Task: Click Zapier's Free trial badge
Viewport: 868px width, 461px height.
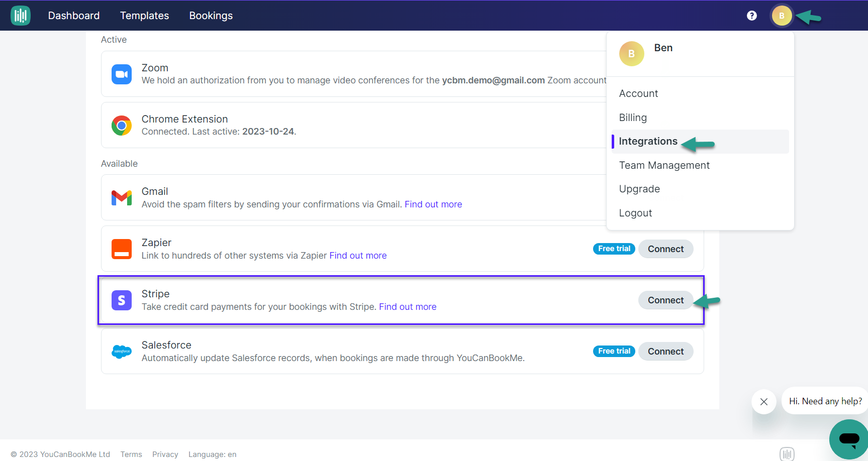Action: pos(614,249)
